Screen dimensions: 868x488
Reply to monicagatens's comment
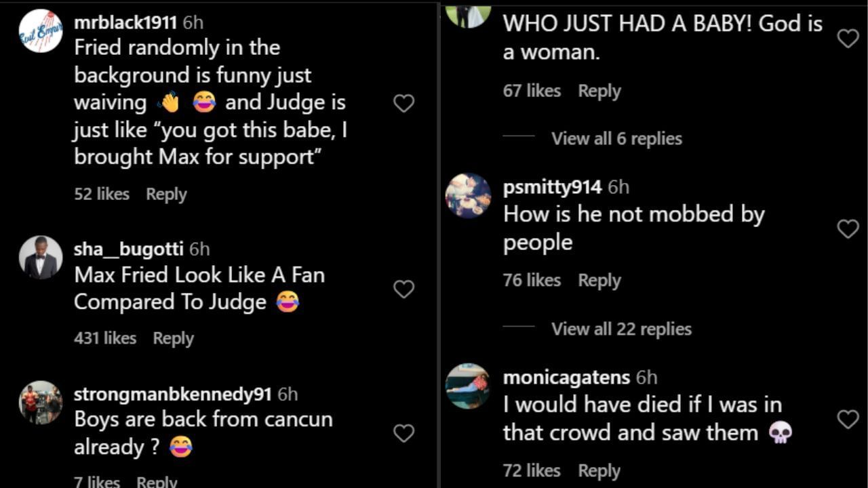point(599,470)
